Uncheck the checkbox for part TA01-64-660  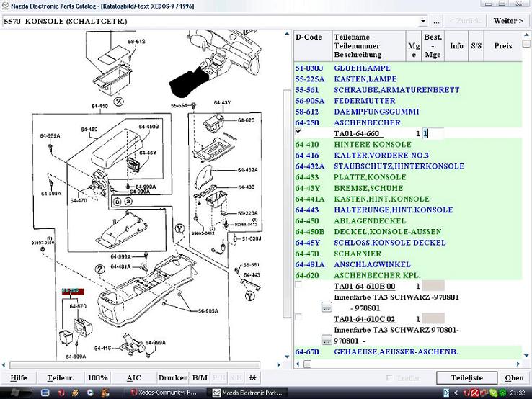pyautogui.click(x=299, y=133)
